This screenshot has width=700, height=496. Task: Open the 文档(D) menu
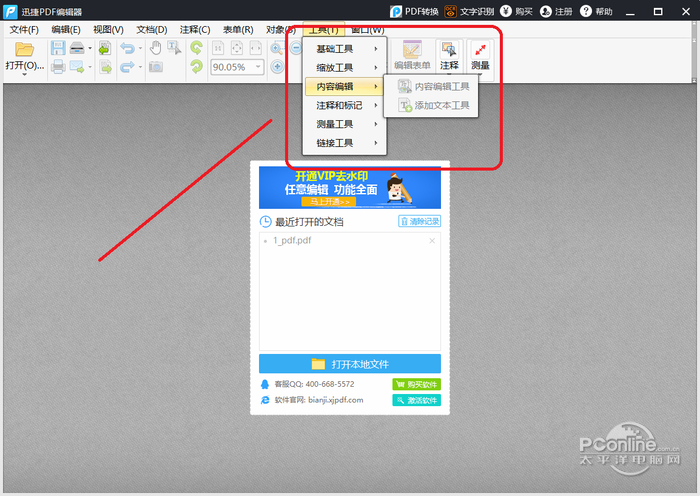[152, 29]
